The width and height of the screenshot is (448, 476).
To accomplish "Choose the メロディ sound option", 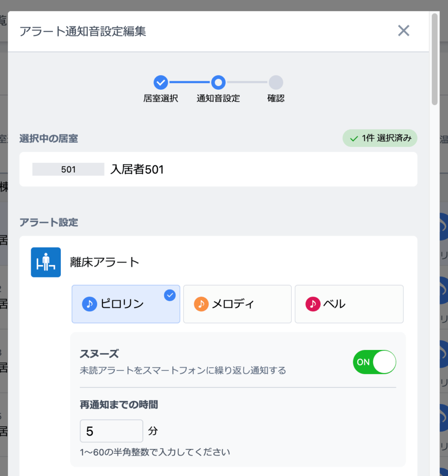I will click(237, 304).
